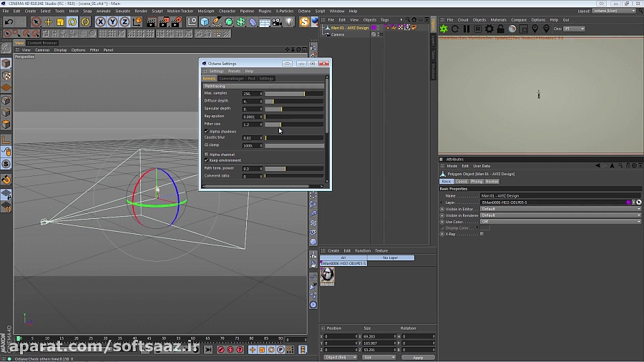Click the Undo arrow in the top toolbar
The image size is (644, 362).
click(9, 21)
